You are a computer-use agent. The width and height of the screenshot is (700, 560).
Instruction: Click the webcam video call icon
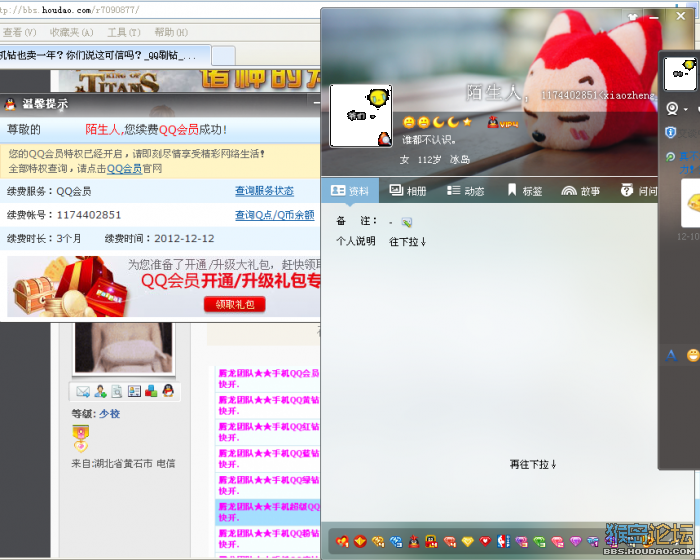click(x=672, y=109)
